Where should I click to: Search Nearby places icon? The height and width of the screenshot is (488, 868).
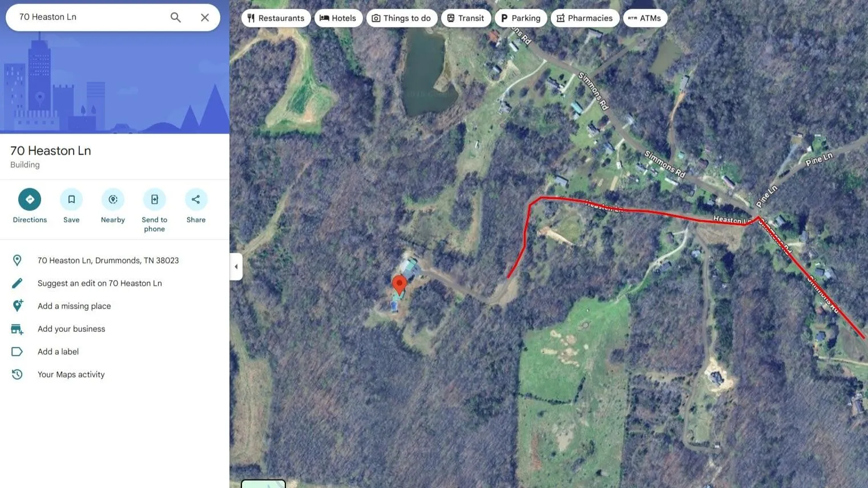pos(113,200)
